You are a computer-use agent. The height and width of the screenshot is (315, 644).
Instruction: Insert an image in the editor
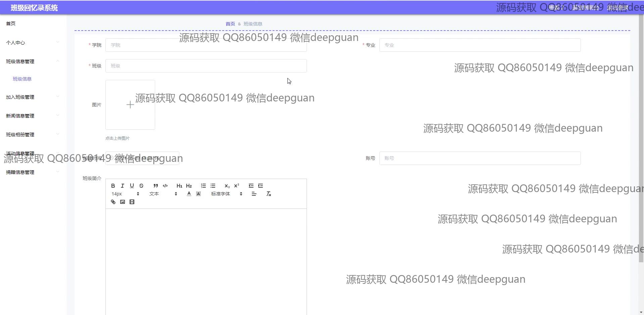(x=123, y=202)
